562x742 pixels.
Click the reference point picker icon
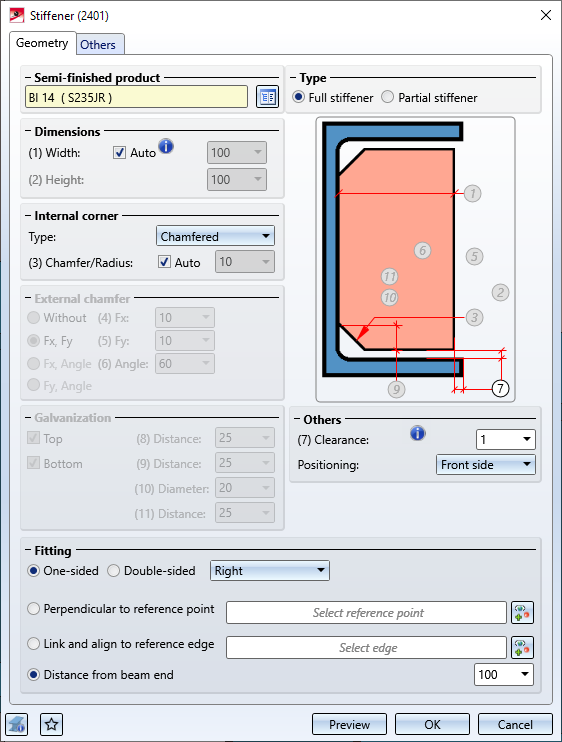(x=523, y=613)
